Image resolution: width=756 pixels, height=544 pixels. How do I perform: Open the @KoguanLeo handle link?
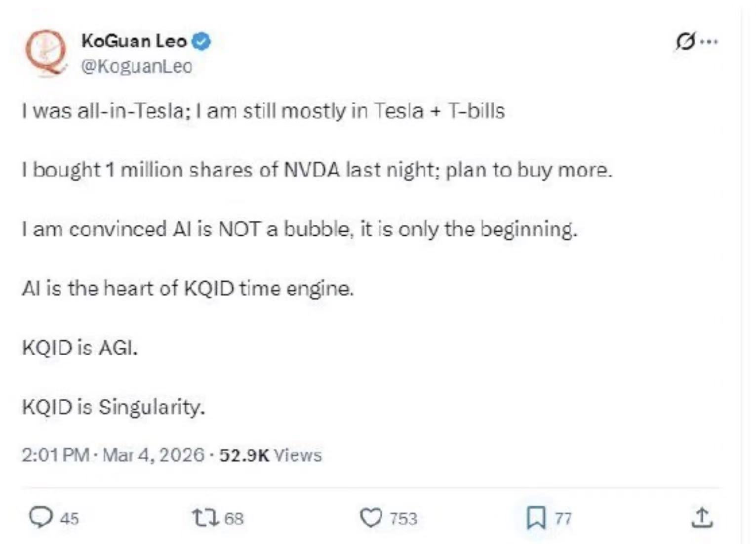[x=136, y=66]
